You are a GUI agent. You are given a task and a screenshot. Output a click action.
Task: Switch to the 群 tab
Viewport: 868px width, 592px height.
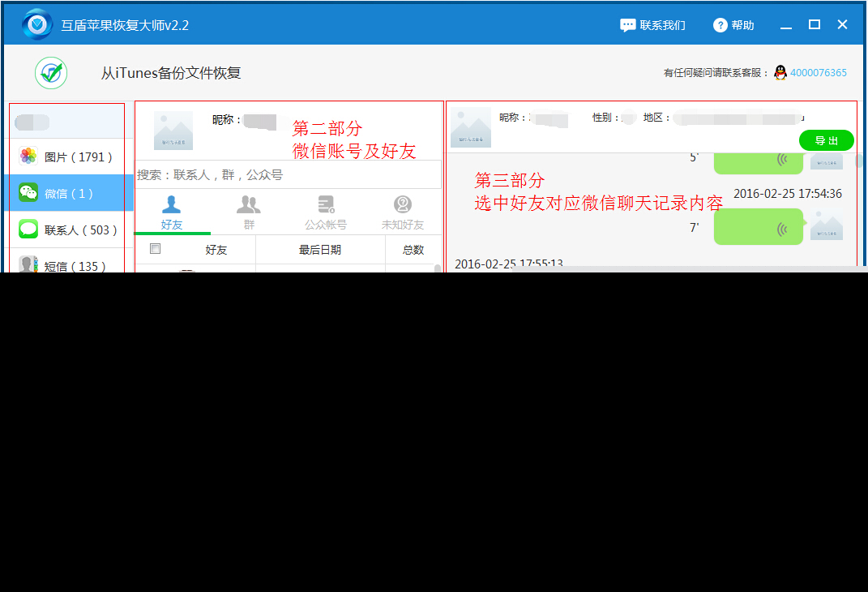(x=249, y=213)
